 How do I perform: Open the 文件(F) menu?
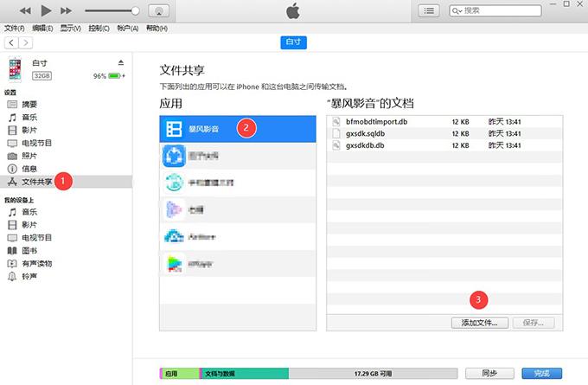pos(14,29)
